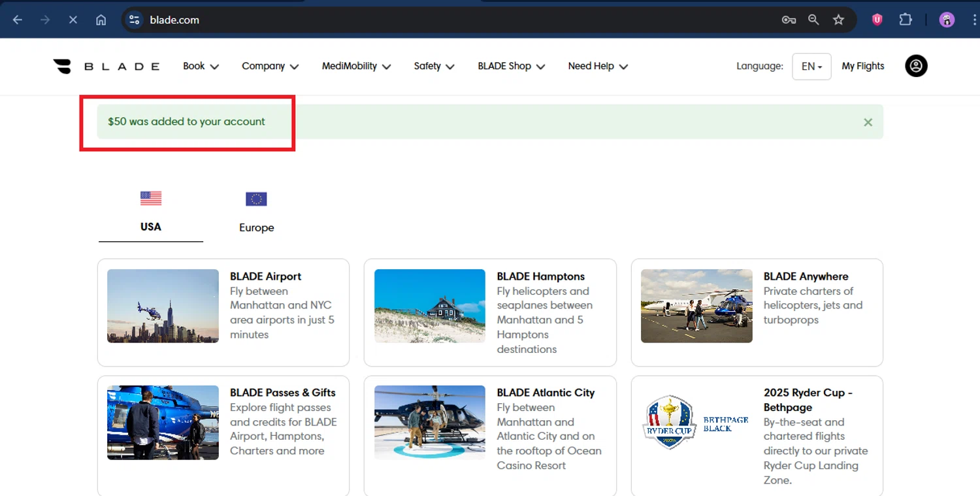Viewport: 980px width, 496px height.
Task: Click 'Private charters of helicopters, jets and turboprops'
Action: pos(813,305)
